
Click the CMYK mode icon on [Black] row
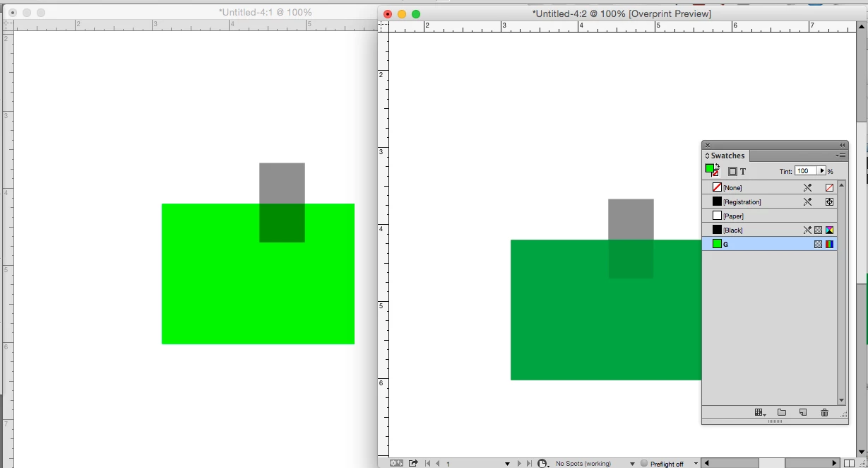829,230
